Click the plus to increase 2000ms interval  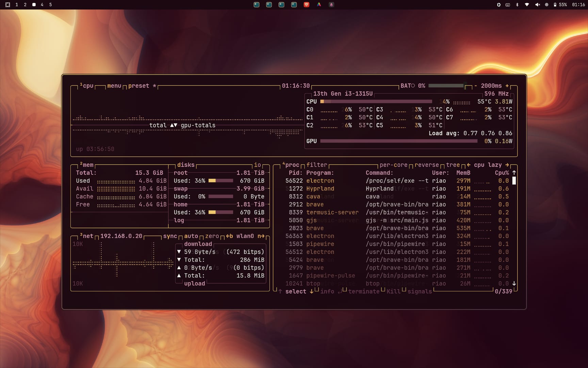point(507,86)
